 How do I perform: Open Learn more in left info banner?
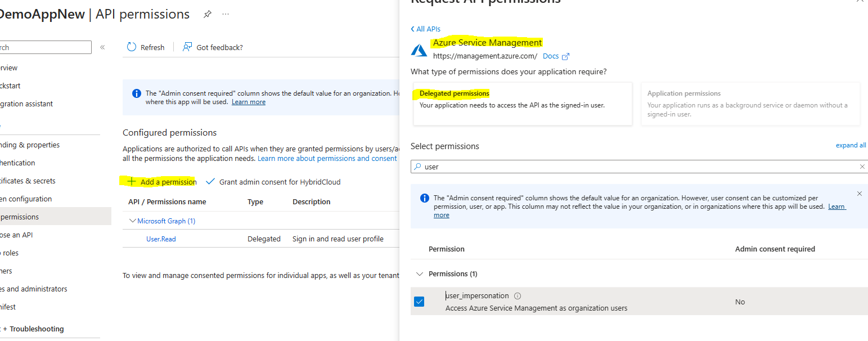(249, 102)
